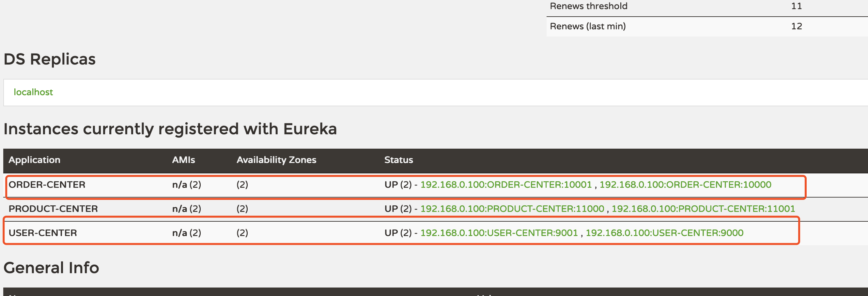Click the DS Replicas heading
Screen dimensions: 868x296
pos(50,59)
